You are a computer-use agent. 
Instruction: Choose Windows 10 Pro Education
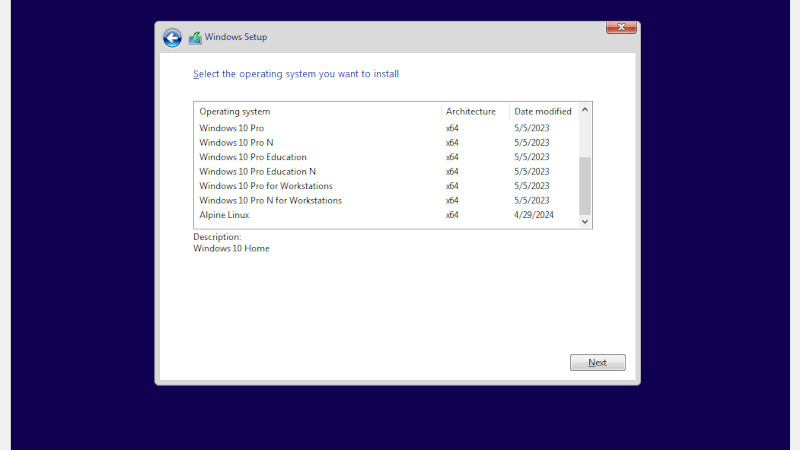253,157
